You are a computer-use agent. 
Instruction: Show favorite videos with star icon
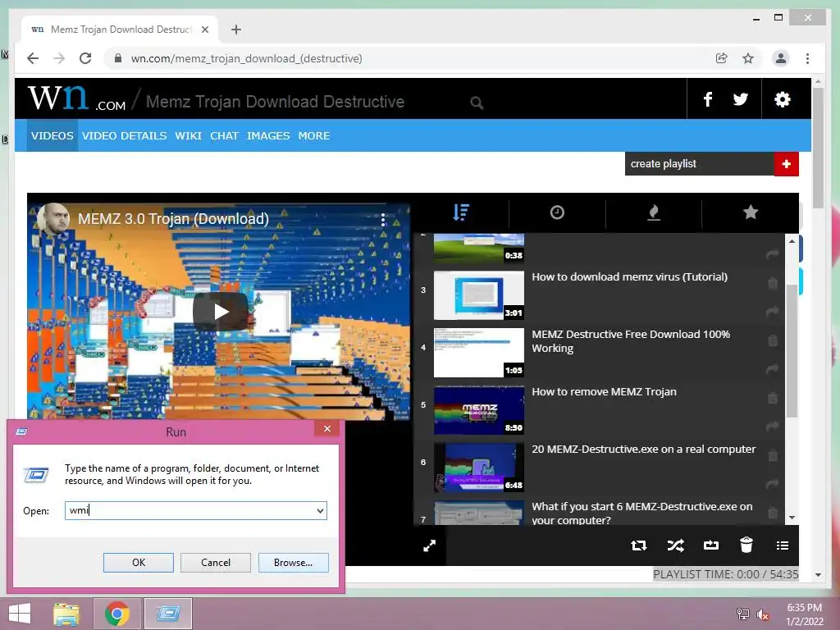[750, 212]
